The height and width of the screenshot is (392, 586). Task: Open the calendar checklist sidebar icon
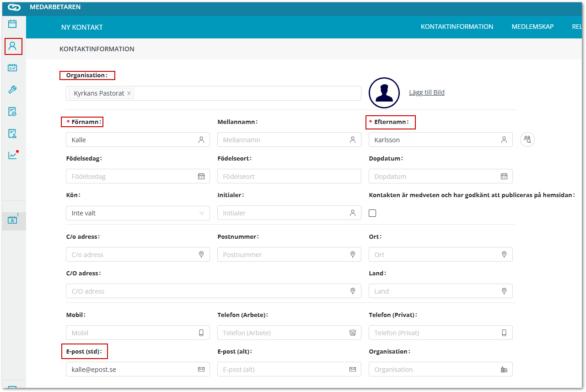(x=12, y=68)
